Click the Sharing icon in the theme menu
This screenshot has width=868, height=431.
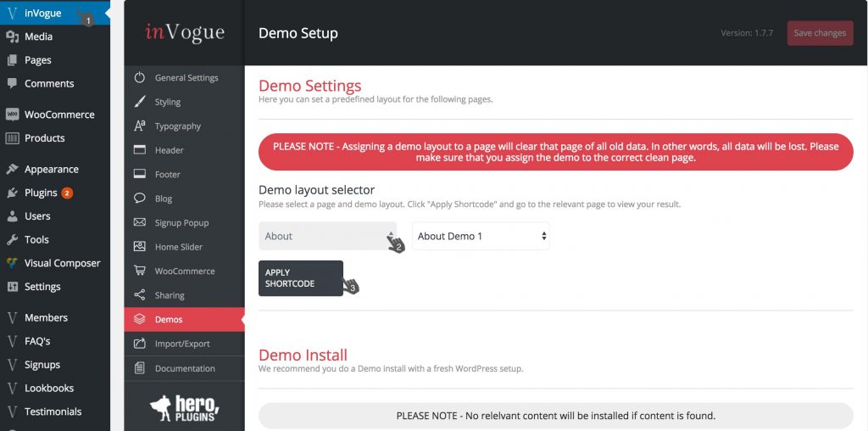pos(140,294)
